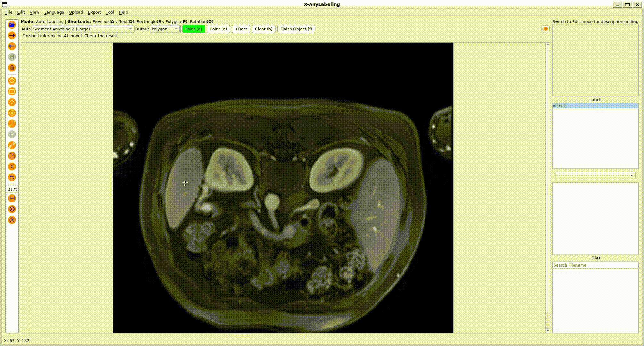
Task: Expand the Output Polygon dropdown
Action: click(164, 29)
